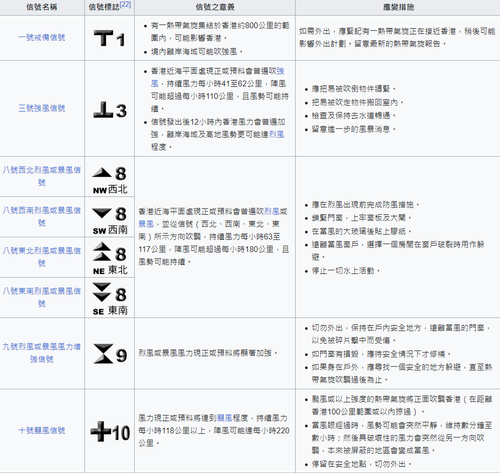This screenshot has height=473, width=500.
Task: Click the bullet '停留在安全地點，切勿外出'
Action: tap(362, 464)
